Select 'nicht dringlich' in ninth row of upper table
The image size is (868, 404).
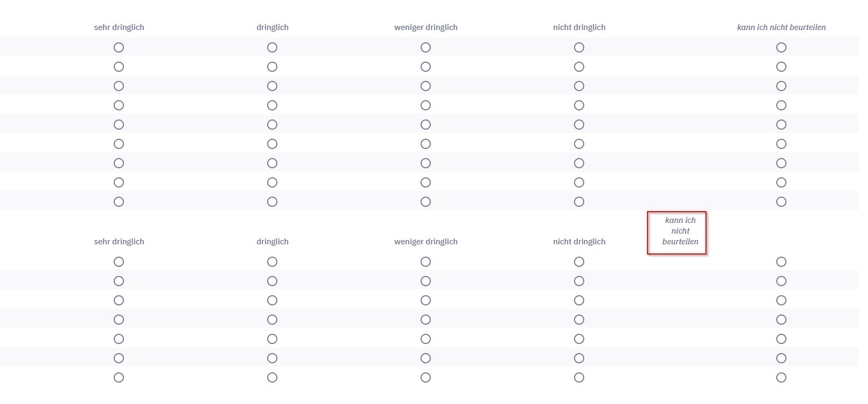(579, 202)
